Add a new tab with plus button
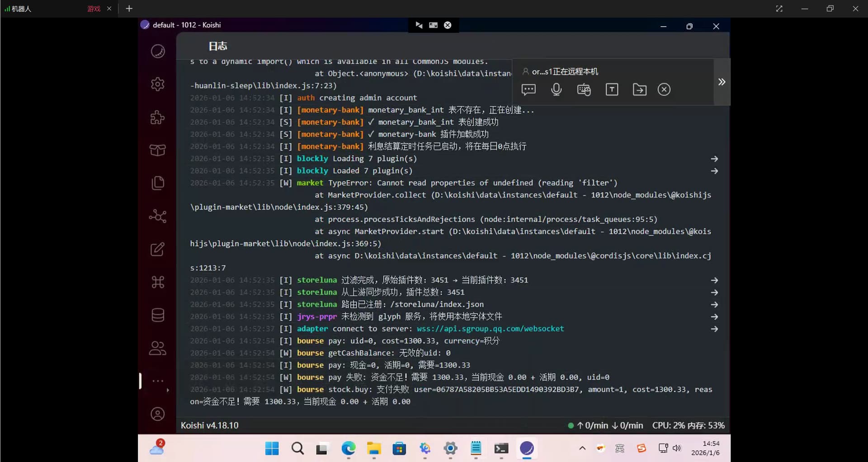868x462 pixels. click(x=129, y=9)
